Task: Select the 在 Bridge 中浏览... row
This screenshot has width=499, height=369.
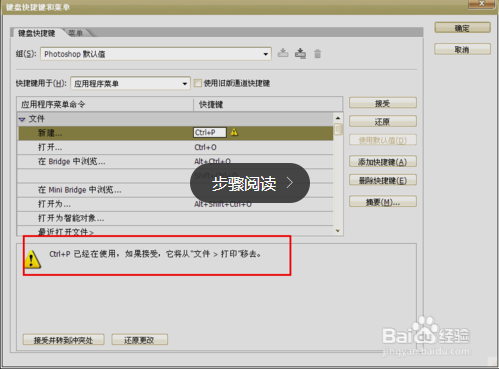Action: 175,161
